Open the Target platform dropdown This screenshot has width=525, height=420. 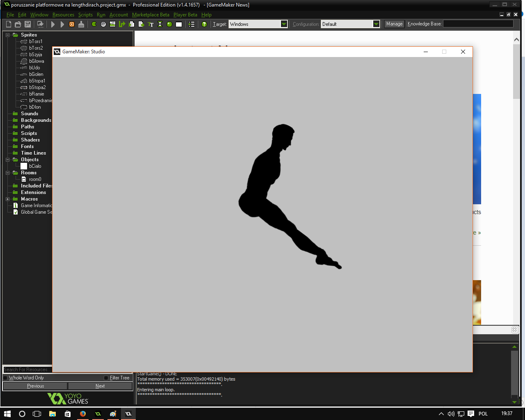pos(284,24)
